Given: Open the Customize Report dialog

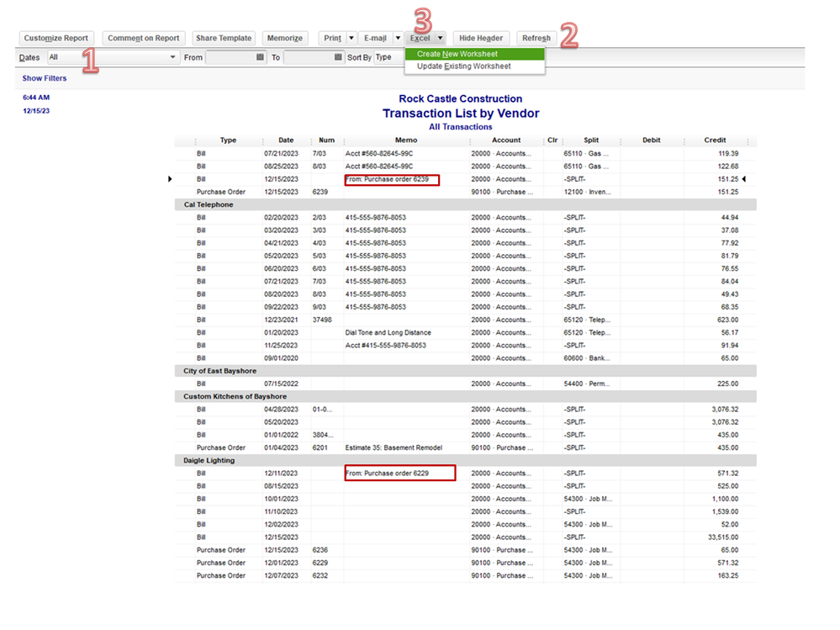Looking at the screenshot, I should [x=55, y=38].
